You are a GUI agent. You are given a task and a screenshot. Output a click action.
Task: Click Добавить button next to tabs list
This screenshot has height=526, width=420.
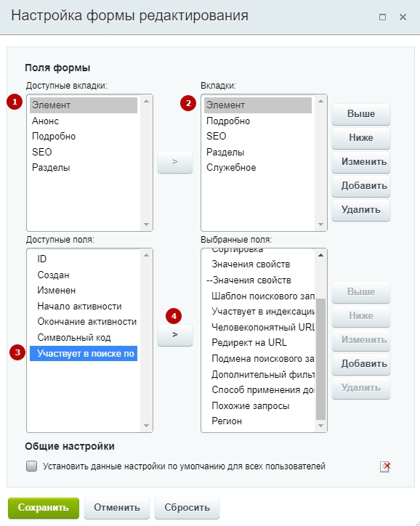click(x=361, y=186)
